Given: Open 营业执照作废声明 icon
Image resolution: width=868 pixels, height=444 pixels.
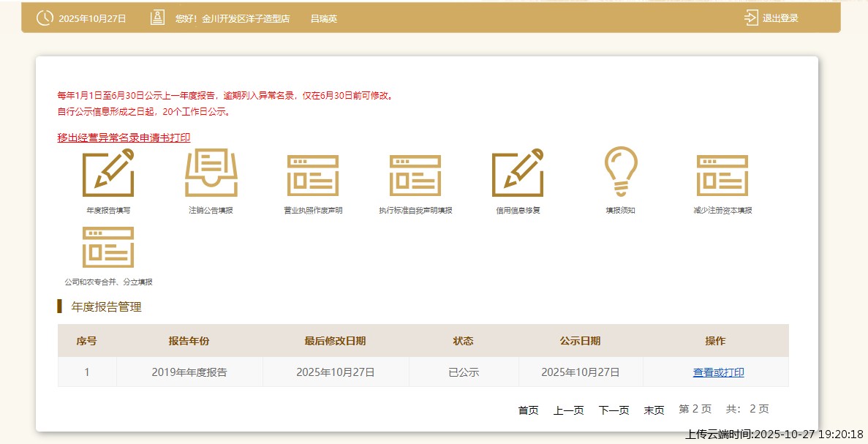Looking at the screenshot, I should (313, 176).
